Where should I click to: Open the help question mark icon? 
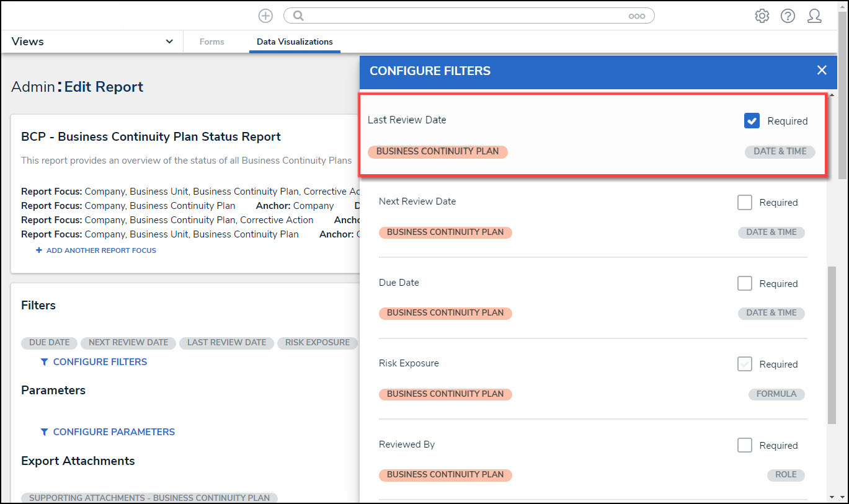788,16
